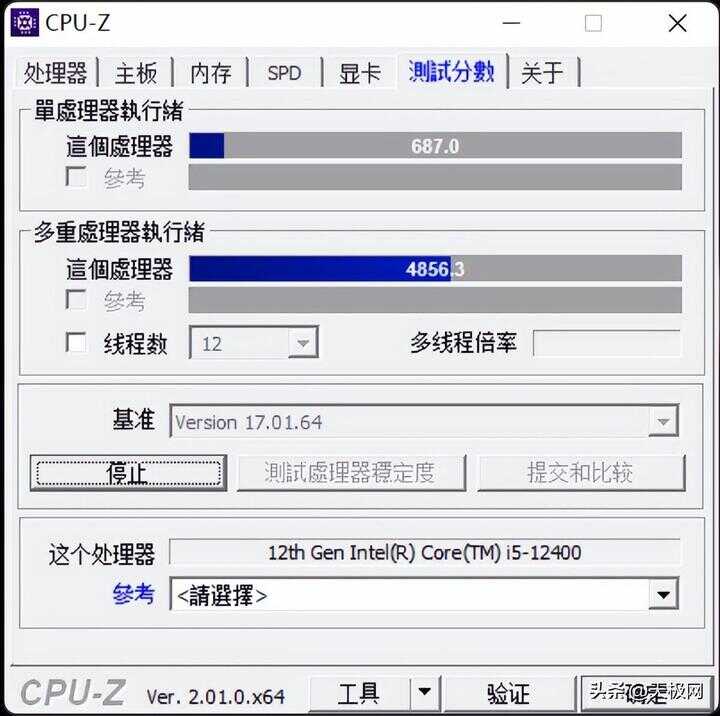Switch to the 主板 tab
This screenshot has width=720, height=716.
[x=136, y=73]
